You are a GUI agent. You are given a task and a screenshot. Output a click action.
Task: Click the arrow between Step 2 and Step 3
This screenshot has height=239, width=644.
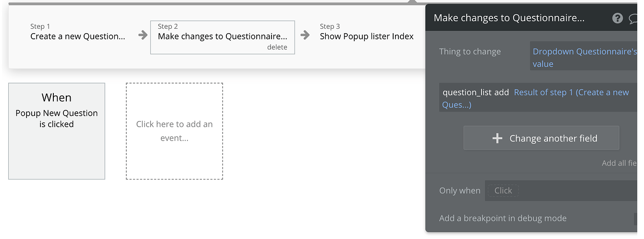[305, 35]
